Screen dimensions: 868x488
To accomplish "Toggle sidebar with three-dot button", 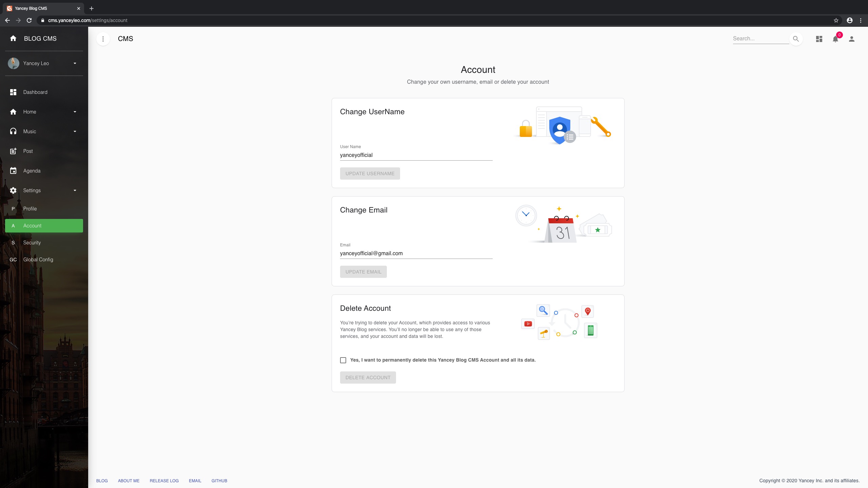I will tap(103, 39).
